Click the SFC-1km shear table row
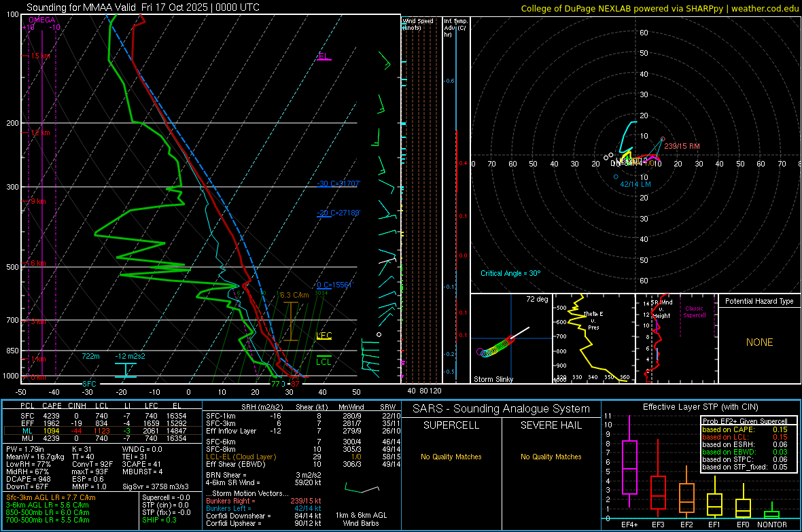Image resolution: width=802 pixels, height=532 pixels. click(x=303, y=416)
